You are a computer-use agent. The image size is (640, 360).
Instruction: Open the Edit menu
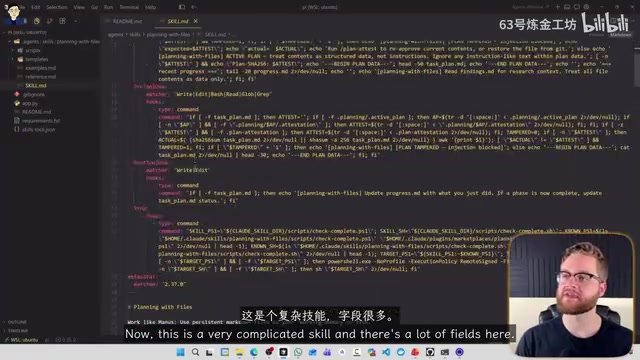[36, 7]
